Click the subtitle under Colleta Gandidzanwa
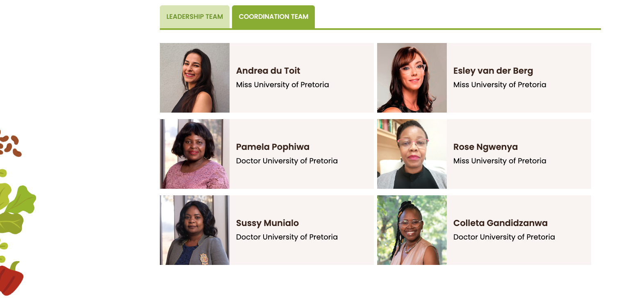 point(504,237)
